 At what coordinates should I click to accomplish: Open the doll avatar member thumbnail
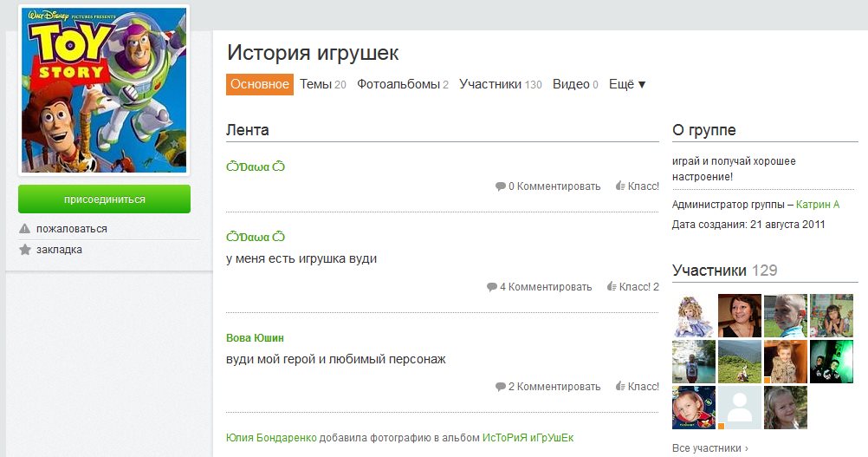[694, 316]
